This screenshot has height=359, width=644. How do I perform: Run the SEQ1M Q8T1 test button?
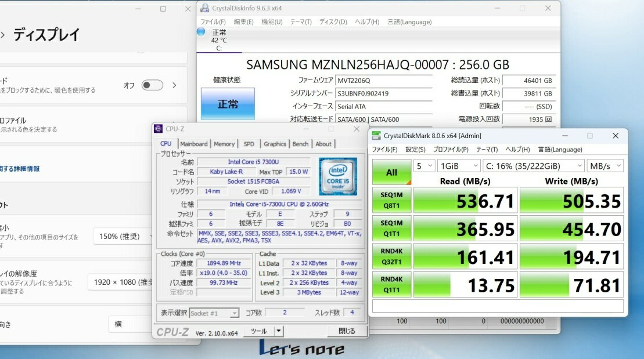[391, 200]
